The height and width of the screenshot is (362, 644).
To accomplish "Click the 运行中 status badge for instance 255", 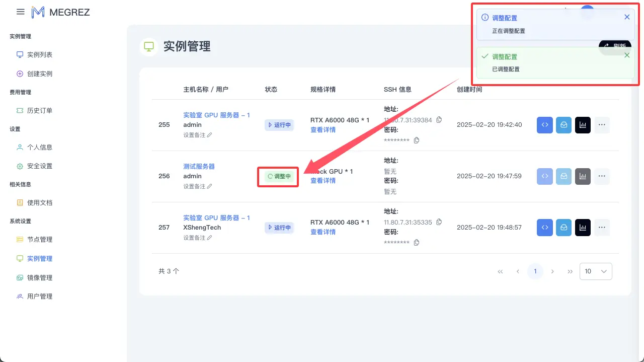I will (x=279, y=125).
